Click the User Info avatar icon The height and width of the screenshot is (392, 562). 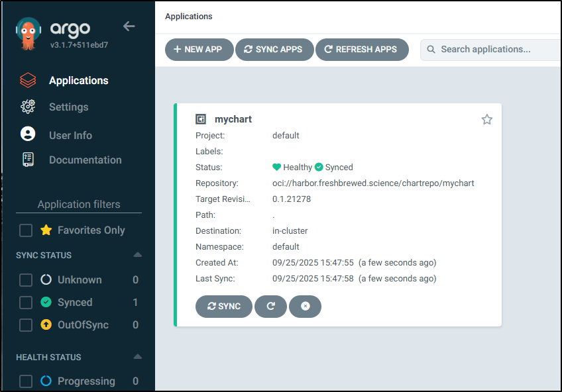coord(28,134)
